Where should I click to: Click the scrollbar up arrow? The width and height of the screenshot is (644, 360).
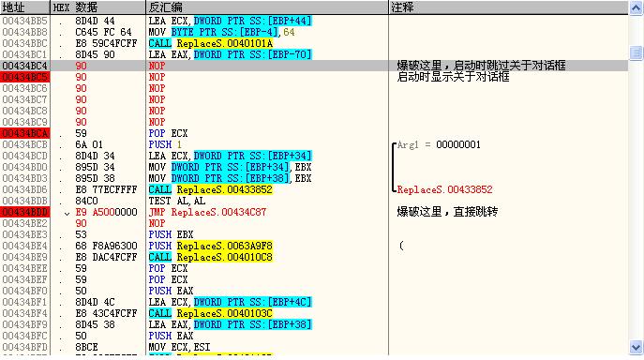tap(636, 7)
